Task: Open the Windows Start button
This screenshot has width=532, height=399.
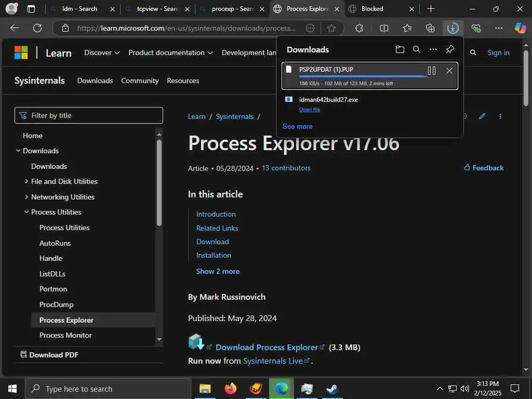Action: pos(12,389)
